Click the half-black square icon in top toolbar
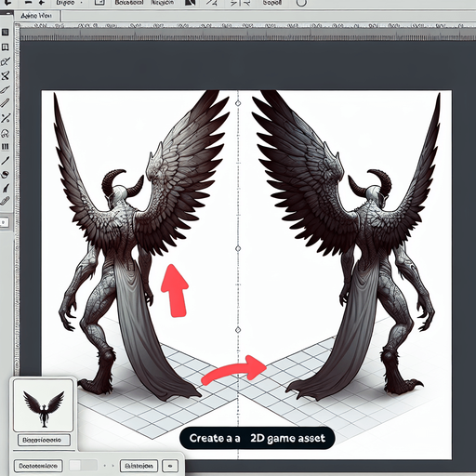The width and height of the screenshot is (476, 476). click(191, 3)
